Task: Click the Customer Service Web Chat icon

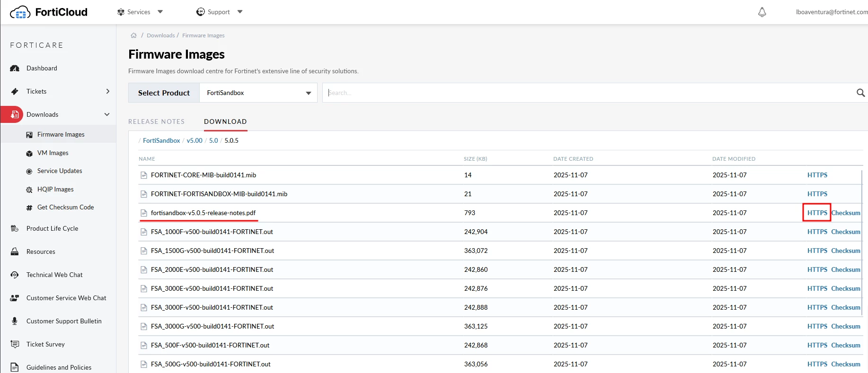Action: coord(15,298)
